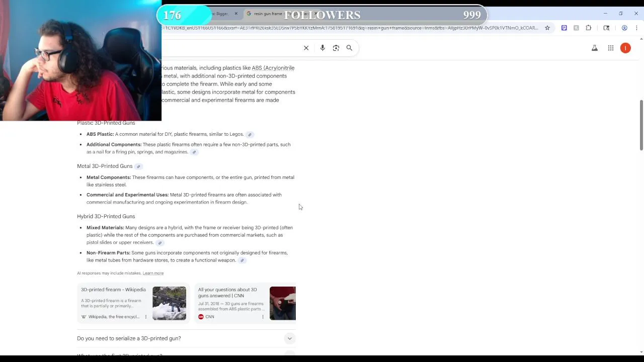
Task: Open the ABS (Acrylonitrile underlined link
Action: click(273, 68)
